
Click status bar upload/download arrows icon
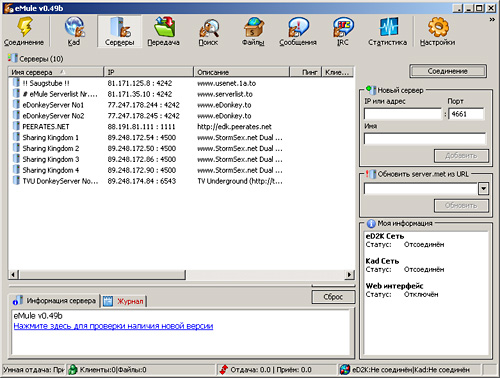[x=224, y=369]
